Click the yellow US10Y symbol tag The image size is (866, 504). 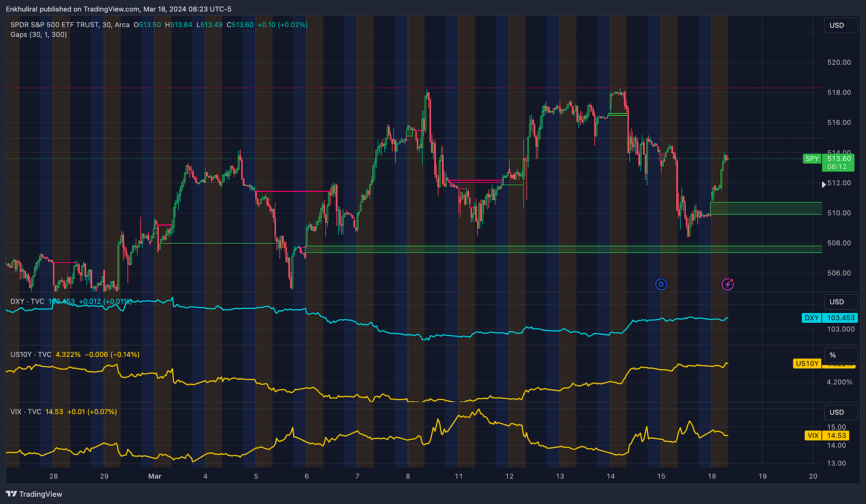807,363
